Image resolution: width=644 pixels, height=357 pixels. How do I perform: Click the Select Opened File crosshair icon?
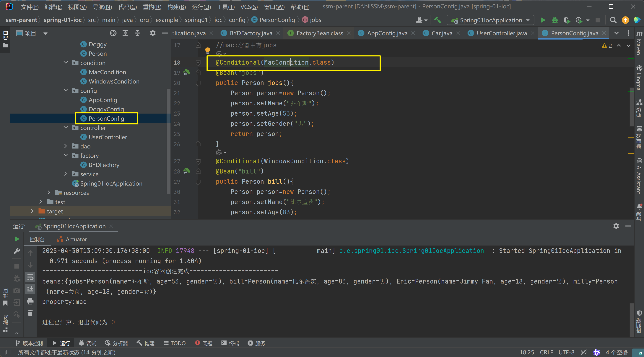(x=113, y=33)
